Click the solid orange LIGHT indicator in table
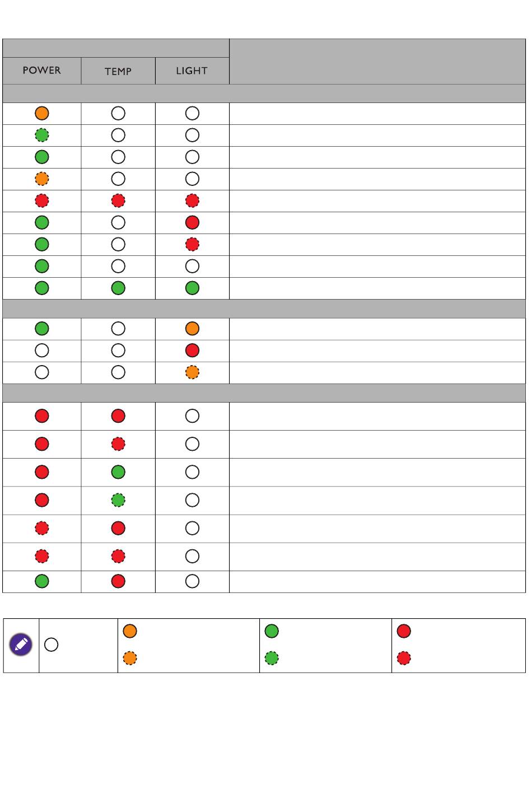Image resolution: width=532 pixels, height=789 pixels. click(192, 329)
